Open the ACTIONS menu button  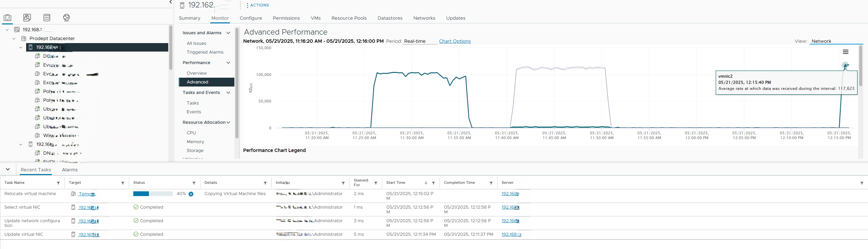coord(258,5)
